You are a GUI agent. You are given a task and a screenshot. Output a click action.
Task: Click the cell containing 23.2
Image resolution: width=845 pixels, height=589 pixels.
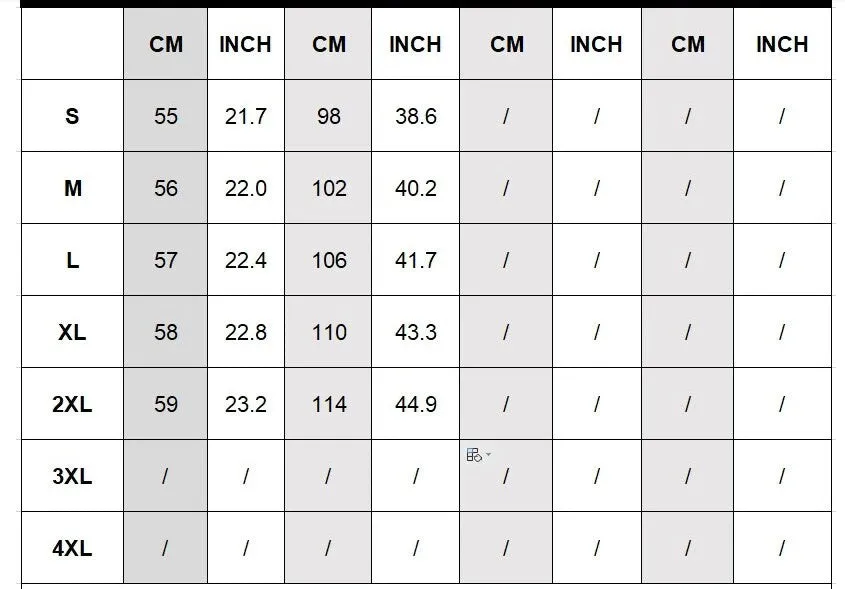click(246, 404)
